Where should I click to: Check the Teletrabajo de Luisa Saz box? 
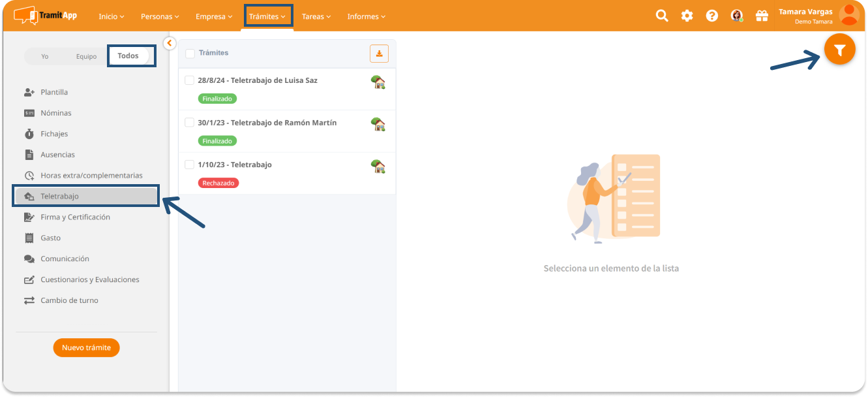point(190,80)
